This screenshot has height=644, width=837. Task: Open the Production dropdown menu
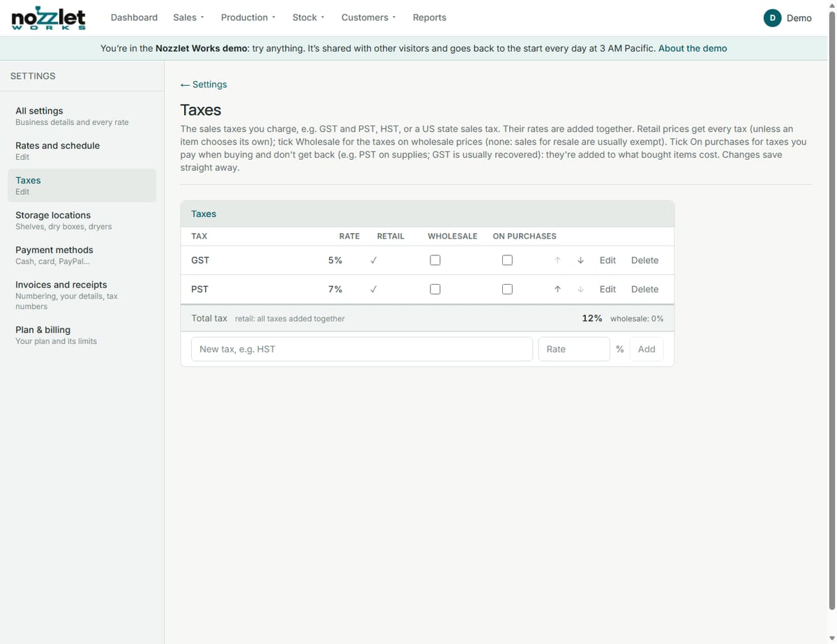[248, 17]
